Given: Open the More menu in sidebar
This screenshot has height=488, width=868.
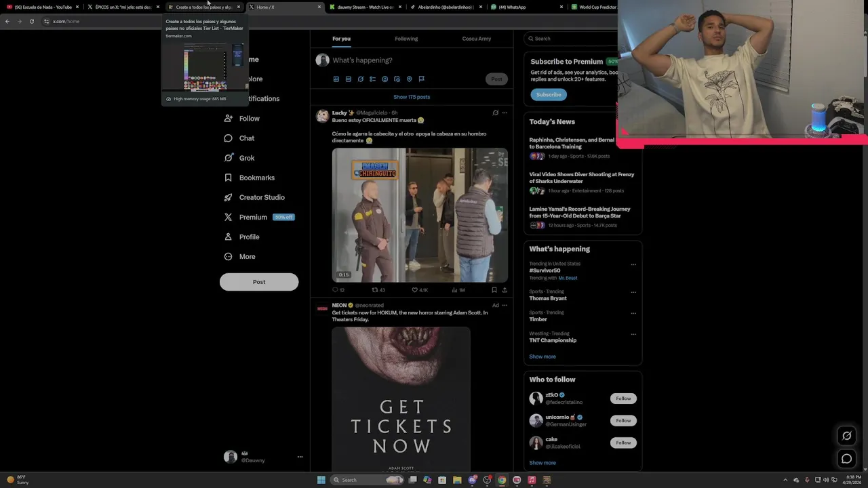Looking at the screenshot, I should pos(239,256).
